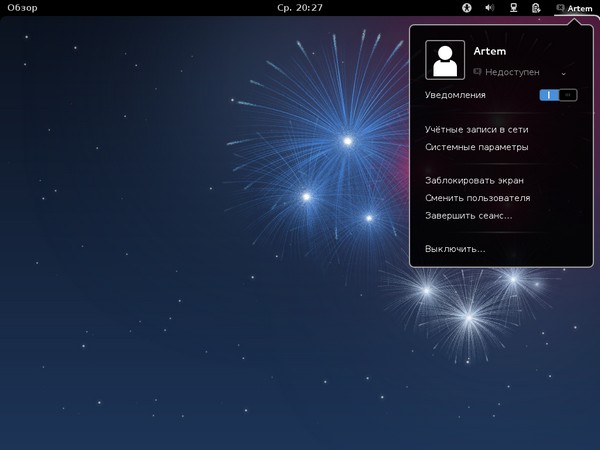Choose Сменить пользователя
This screenshot has width=600, height=450.
coord(477,198)
